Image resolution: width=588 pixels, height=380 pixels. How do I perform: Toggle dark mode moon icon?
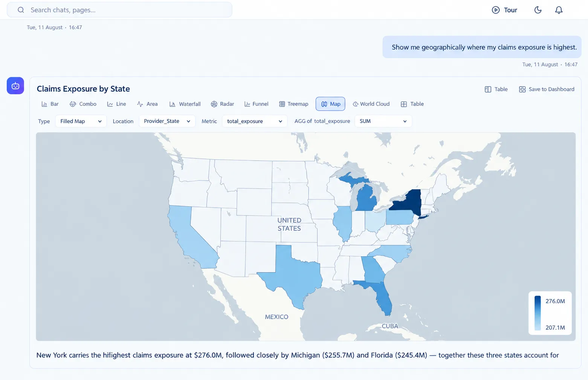pos(538,10)
